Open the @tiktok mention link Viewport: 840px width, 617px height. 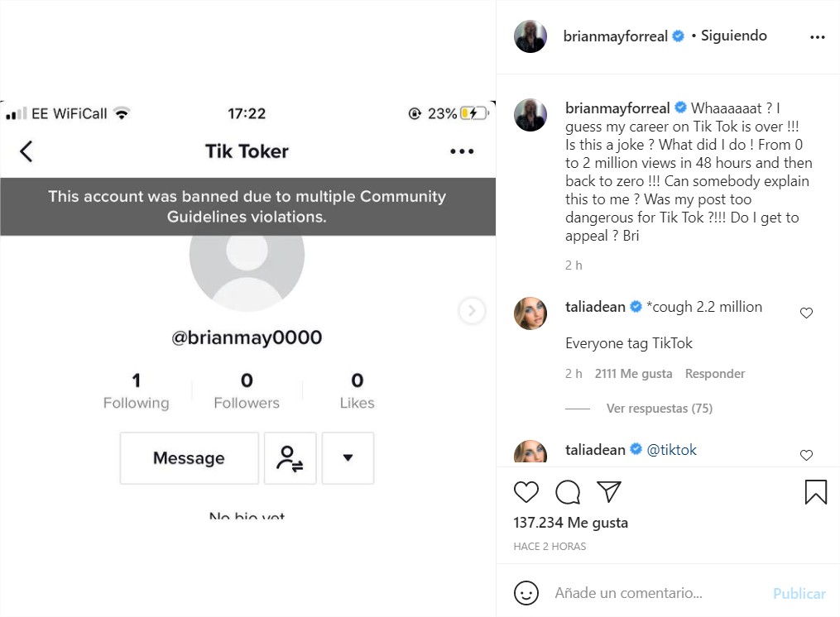tap(671, 450)
